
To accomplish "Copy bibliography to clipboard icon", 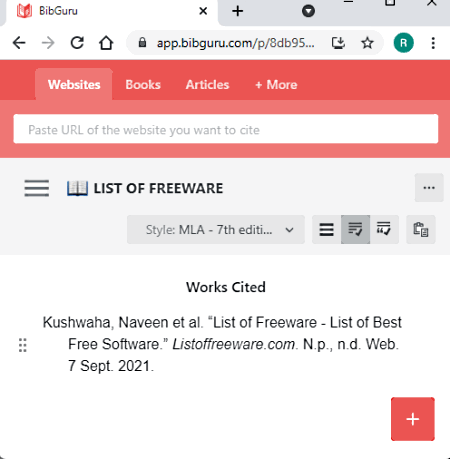I will [421, 230].
